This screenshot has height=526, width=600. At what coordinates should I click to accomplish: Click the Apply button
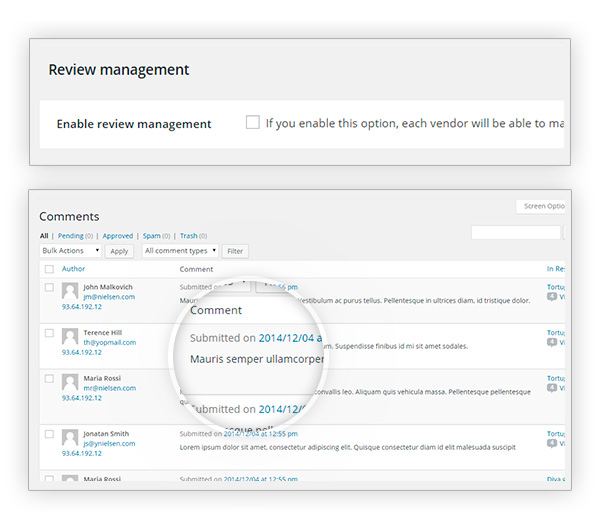pyautogui.click(x=119, y=251)
